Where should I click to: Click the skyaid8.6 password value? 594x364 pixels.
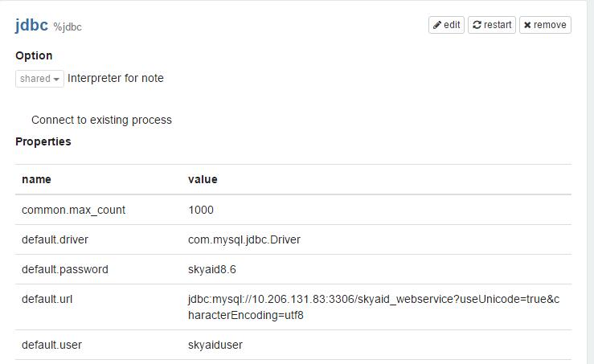(x=211, y=269)
